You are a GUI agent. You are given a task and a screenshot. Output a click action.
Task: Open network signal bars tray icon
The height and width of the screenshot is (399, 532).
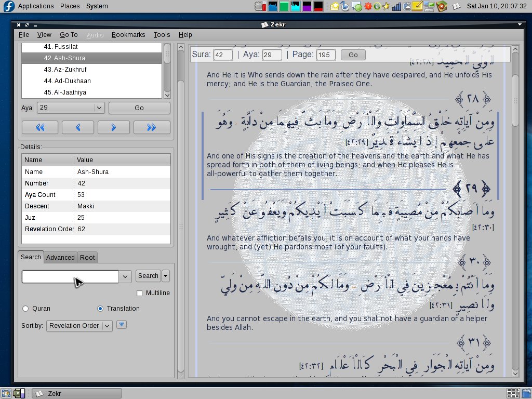pyautogui.click(x=396, y=6)
